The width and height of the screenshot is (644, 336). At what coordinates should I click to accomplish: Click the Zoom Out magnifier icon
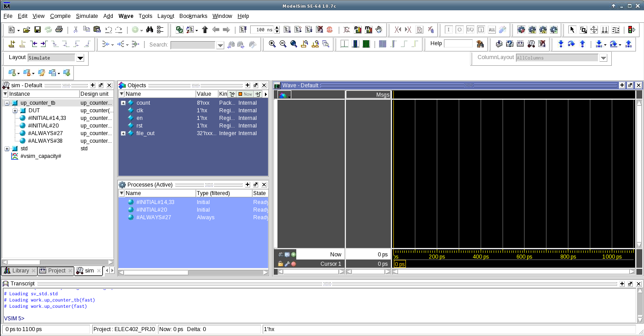283,44
